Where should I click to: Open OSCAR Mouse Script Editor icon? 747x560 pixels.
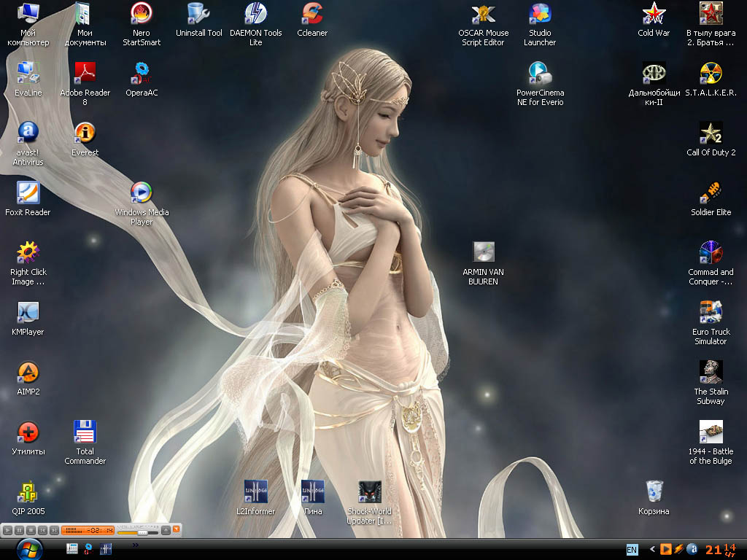coord(483,24)
